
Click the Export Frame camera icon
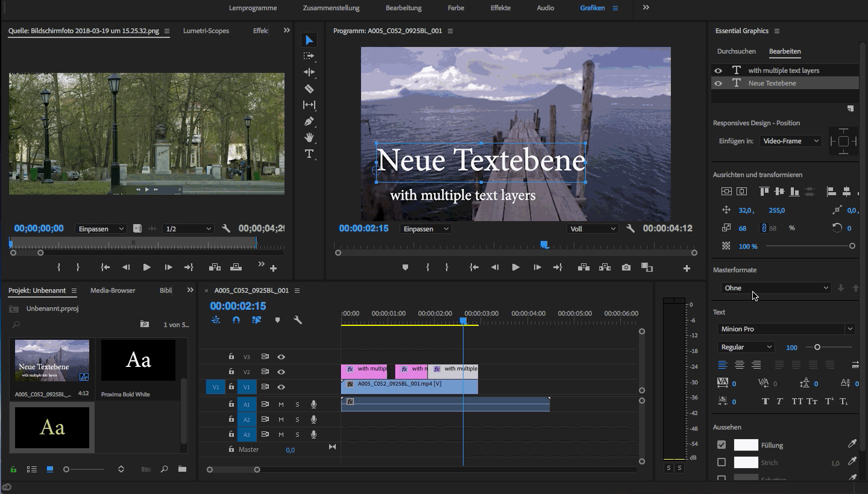(x=626, y=267)
